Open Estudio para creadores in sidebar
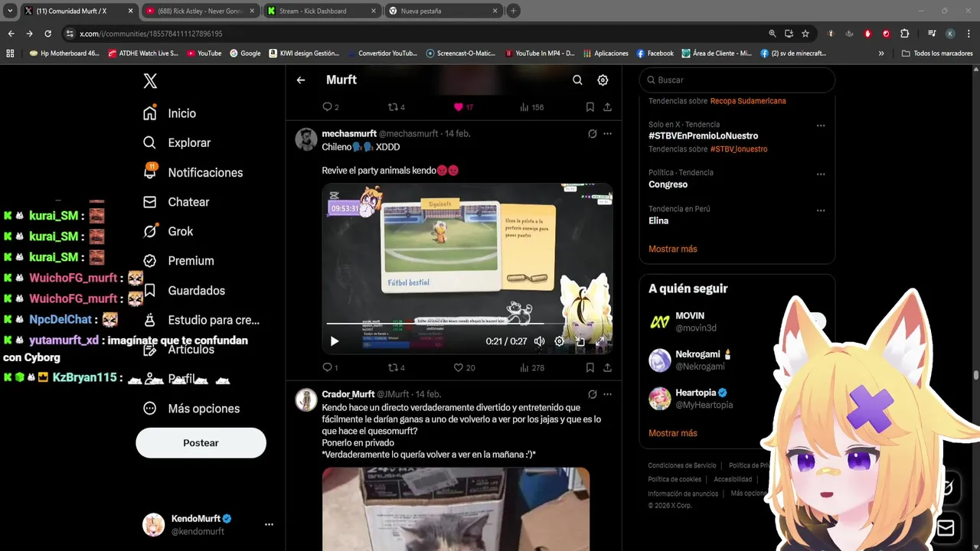 coord(201,320)
